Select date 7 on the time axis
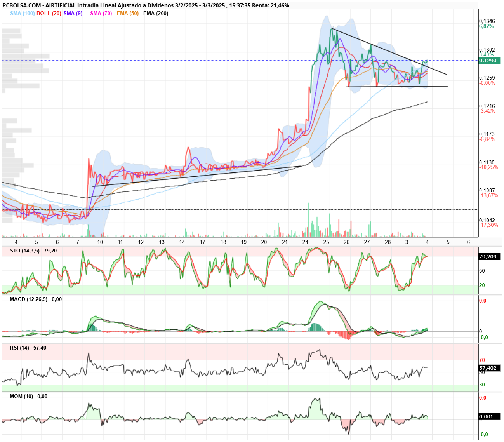Screen dimensions: 504x442 pos(78,242)
